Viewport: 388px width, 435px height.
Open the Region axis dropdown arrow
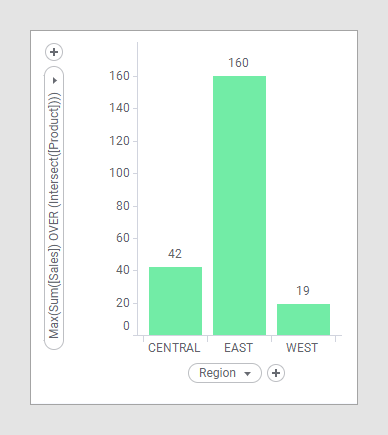click(247, 374)
